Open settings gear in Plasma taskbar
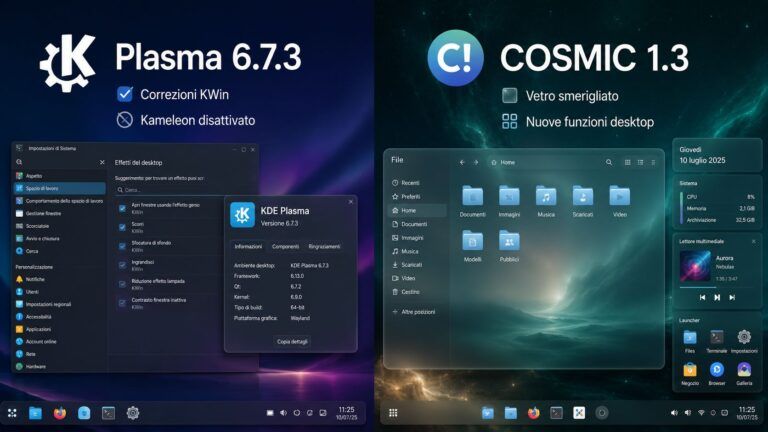 pos(133,413)
